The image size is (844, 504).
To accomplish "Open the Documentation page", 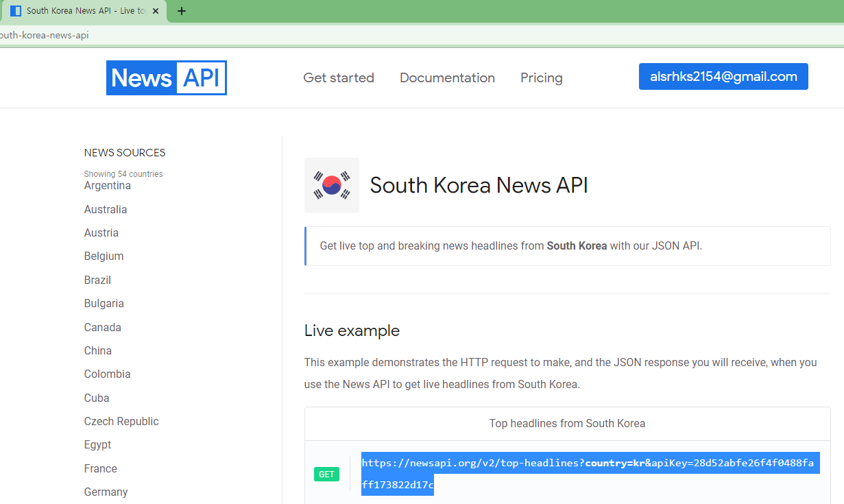I will click(x=447, y=77).
